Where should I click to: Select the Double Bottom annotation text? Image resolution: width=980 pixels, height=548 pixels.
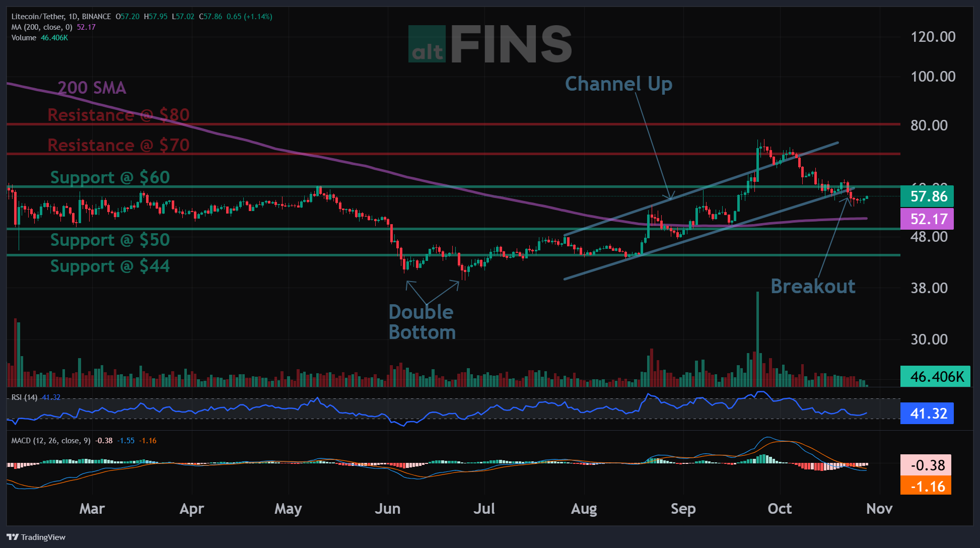point(422,322)
